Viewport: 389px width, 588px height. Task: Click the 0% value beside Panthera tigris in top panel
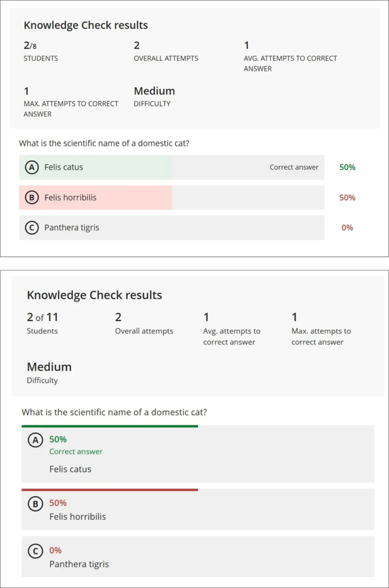click(347, 227)
